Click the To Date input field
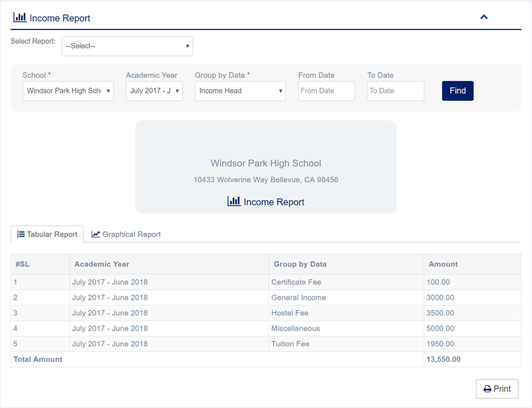 point(395,91)
